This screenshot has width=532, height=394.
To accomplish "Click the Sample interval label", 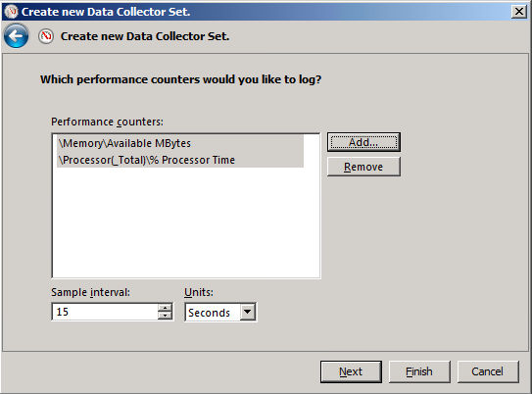I will [90, 292].
